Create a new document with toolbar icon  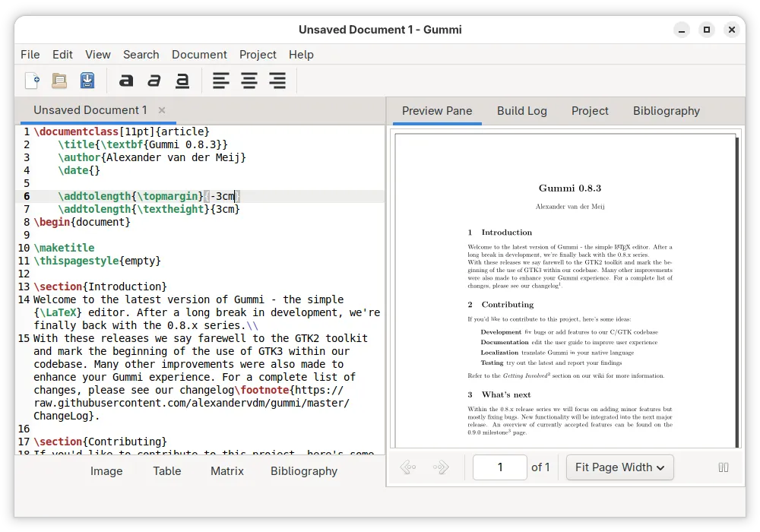coord(32,81)
